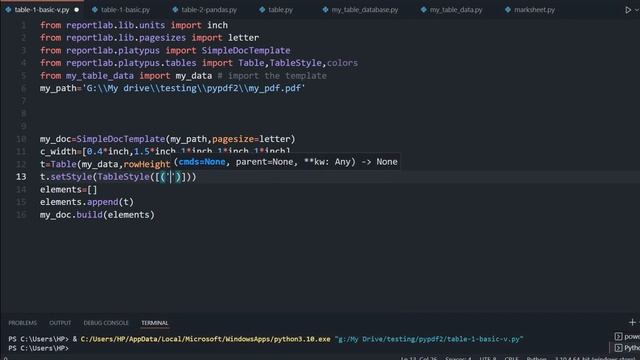Switch to the my_table_data.py tab

pyautogui.click(x=451, y=9)
